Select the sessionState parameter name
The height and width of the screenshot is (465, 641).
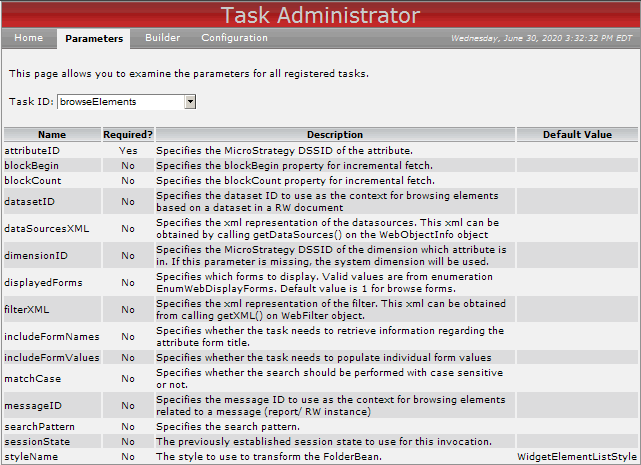[37, 442]
